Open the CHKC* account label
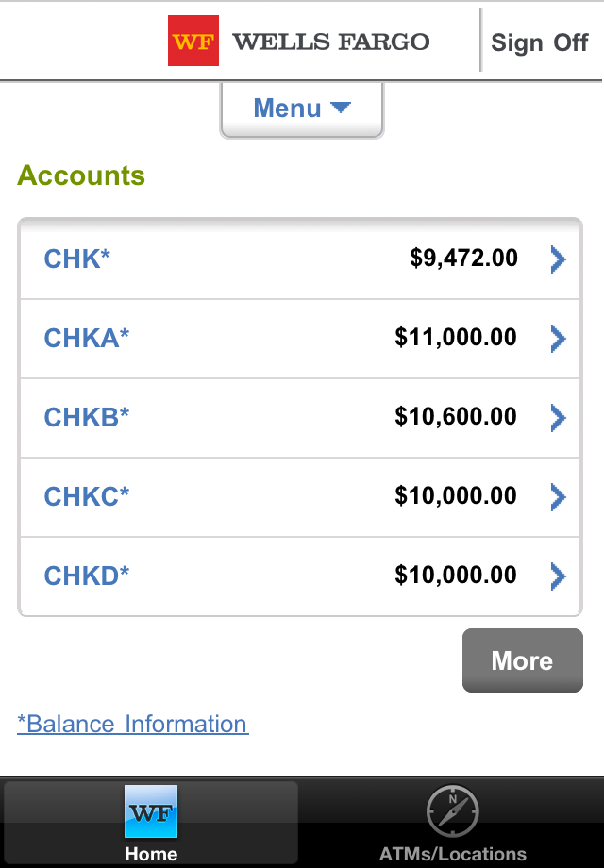This screenshot has width=604, height=868. pos(87,496)
